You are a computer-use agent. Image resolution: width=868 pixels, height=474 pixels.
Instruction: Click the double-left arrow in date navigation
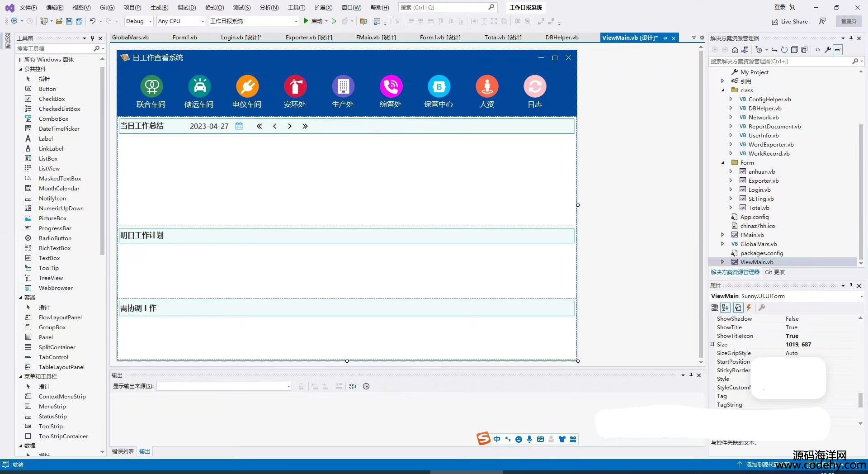pyautogui.click(x=259, y=126)
